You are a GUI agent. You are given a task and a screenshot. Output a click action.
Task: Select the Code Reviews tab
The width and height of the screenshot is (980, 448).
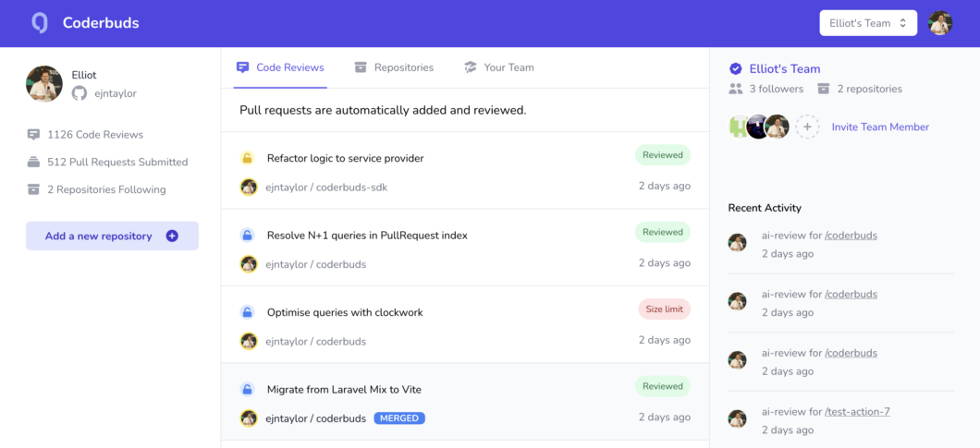click(x=280, y=67)
